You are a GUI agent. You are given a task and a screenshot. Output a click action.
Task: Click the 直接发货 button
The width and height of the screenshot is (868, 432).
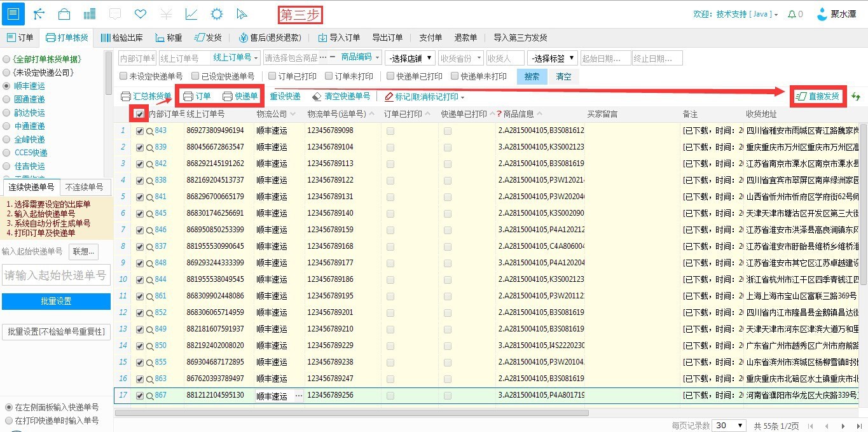(818, 97)
